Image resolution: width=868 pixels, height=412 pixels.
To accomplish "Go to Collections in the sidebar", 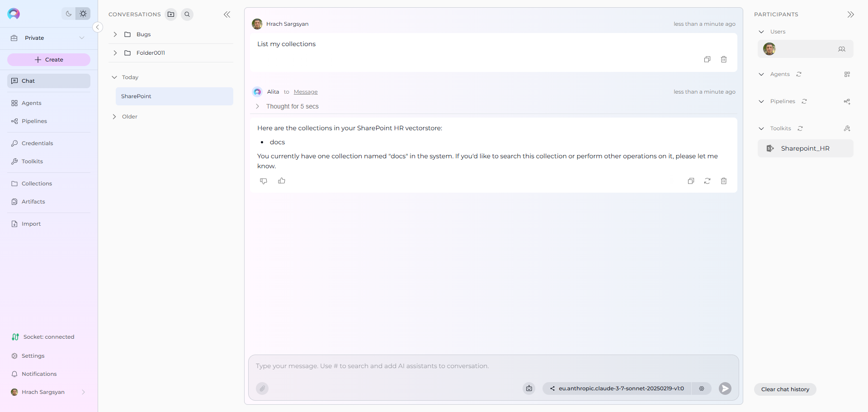I will pos(37,184).
